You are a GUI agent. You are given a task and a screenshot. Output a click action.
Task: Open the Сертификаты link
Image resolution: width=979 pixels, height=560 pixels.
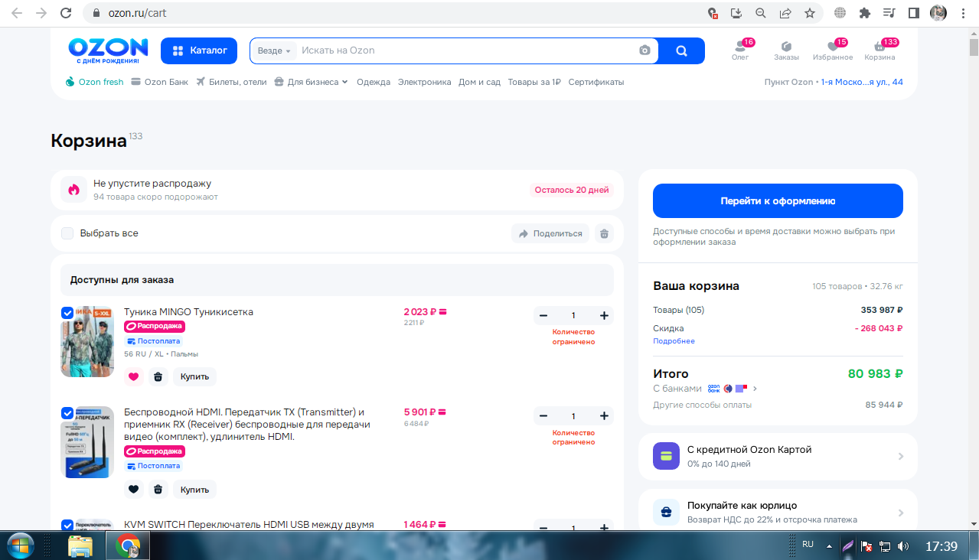click(x=596, y=82)
